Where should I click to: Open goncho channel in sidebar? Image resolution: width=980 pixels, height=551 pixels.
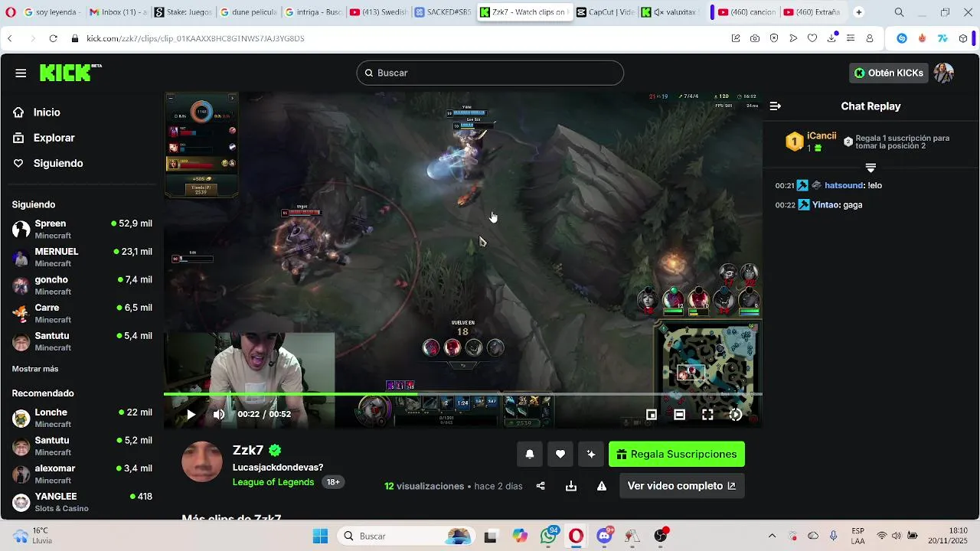coord(82,285)
